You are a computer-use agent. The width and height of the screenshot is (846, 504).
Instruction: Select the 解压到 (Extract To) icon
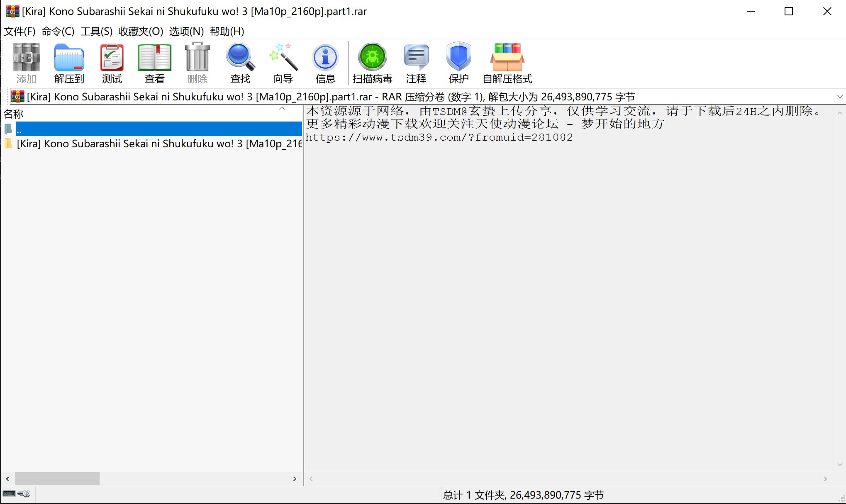pos(69,63)
